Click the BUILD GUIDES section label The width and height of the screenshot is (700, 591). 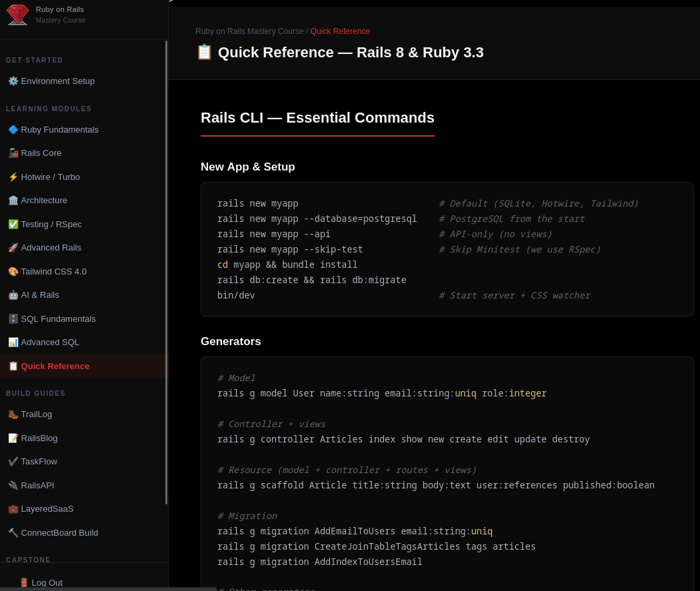[x=36, y=393]
